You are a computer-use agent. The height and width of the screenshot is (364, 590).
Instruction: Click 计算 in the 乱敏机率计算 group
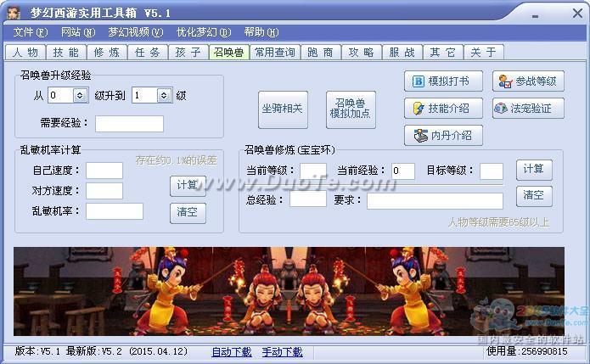(x=188, y=186)
